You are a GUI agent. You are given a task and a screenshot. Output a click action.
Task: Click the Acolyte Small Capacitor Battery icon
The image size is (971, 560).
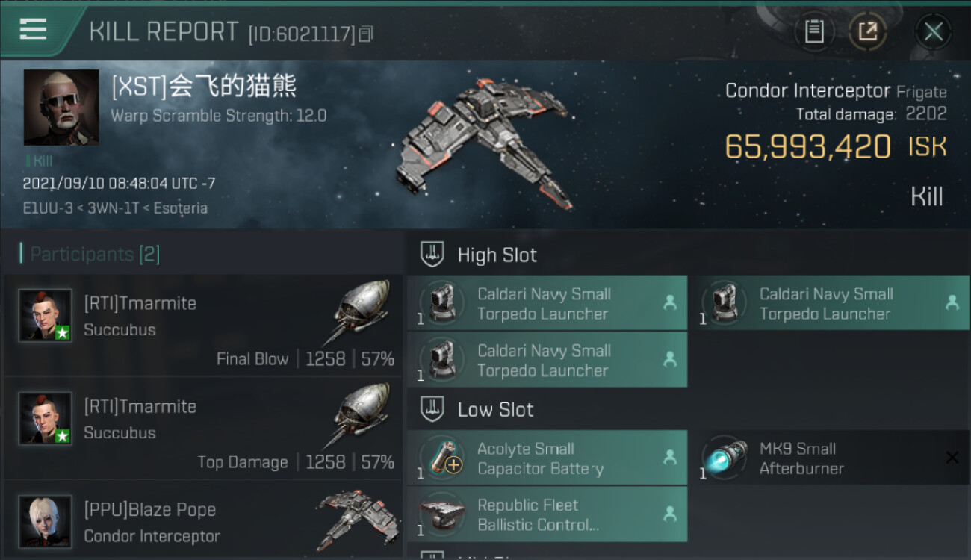point(442,457)
